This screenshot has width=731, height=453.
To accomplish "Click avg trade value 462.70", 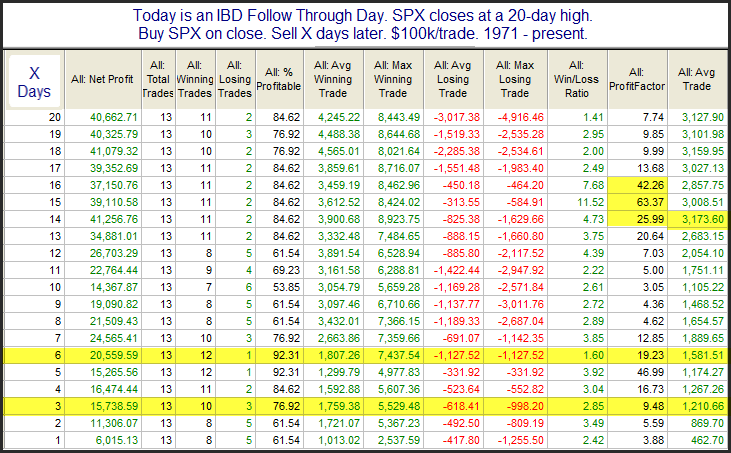I will 708,440.
